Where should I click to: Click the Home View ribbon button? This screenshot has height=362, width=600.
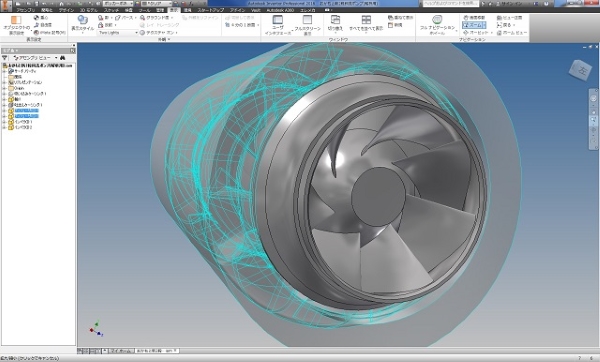point(512,33)
